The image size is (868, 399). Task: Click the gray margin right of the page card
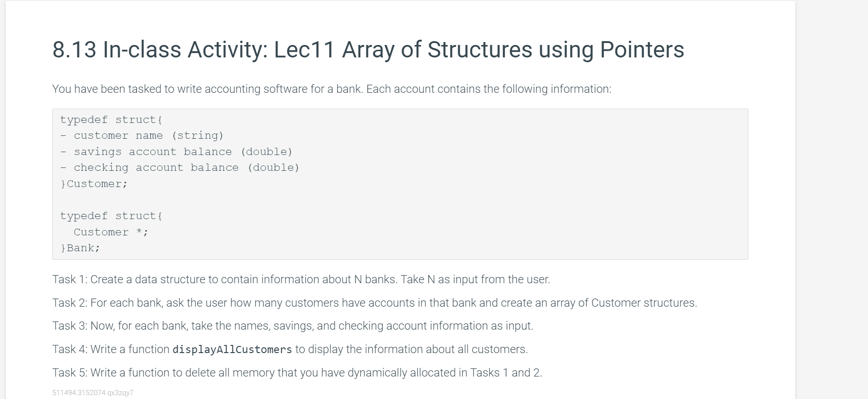coord(832,199)
